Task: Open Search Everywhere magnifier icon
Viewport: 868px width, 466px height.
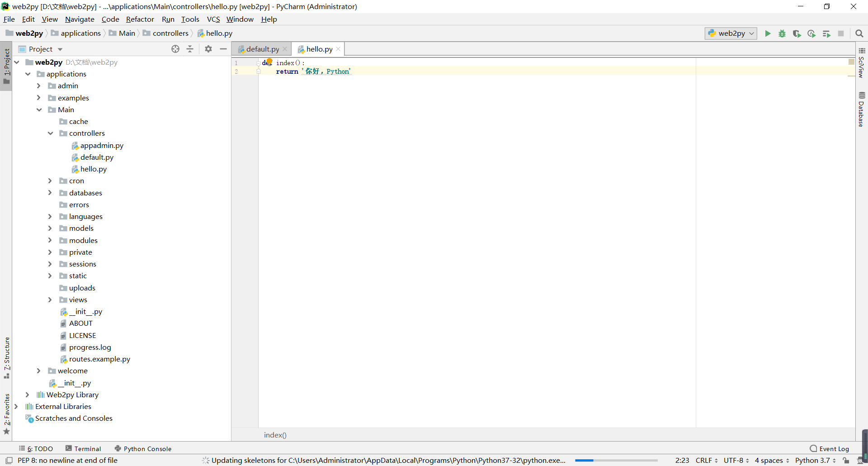Action: [x=859, y=33]
